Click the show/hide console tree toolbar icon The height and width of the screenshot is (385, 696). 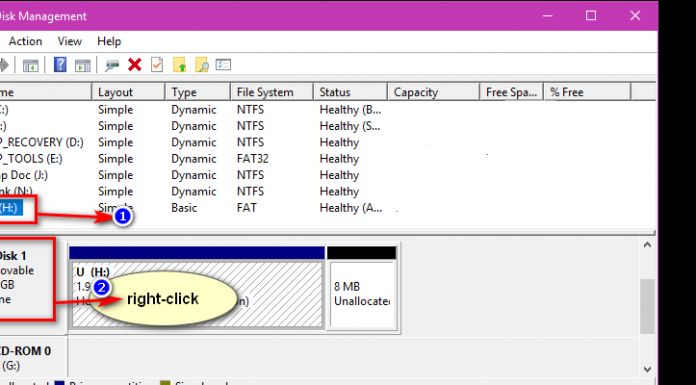tap(31, 66)
